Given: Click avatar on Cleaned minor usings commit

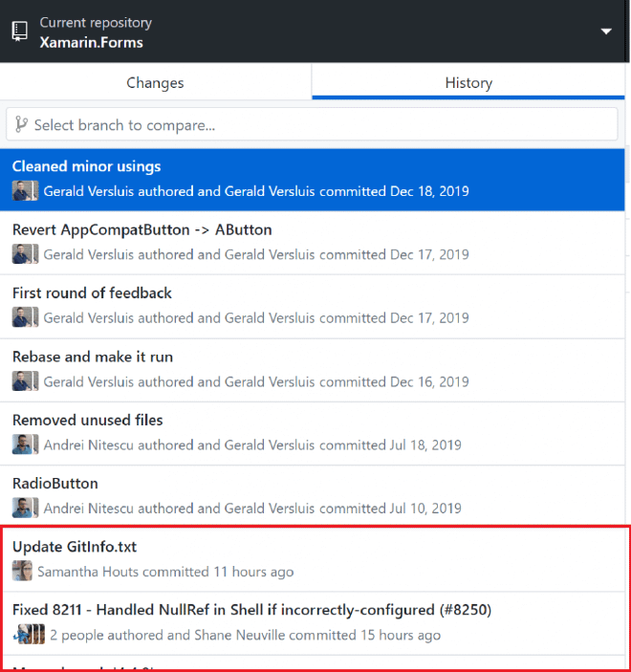Looking at the screenshot, I should pyautogui.click(x=25, y=191).
